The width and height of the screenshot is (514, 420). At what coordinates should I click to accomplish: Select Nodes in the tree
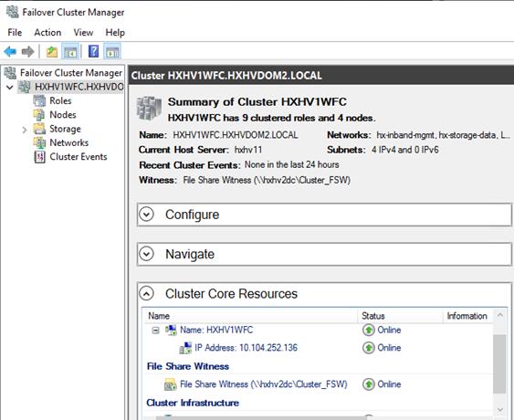[63, 115]
